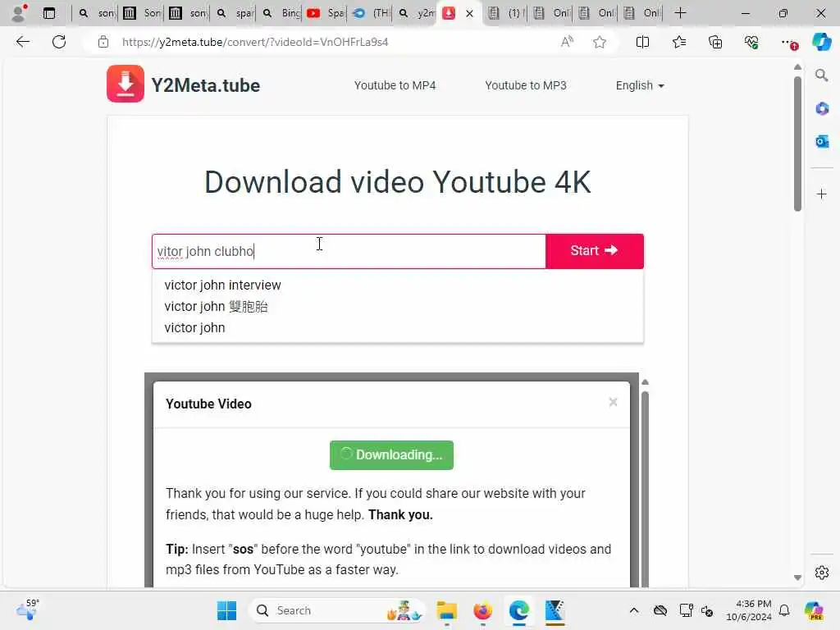Click the red Start button

(x=595, y=251)
